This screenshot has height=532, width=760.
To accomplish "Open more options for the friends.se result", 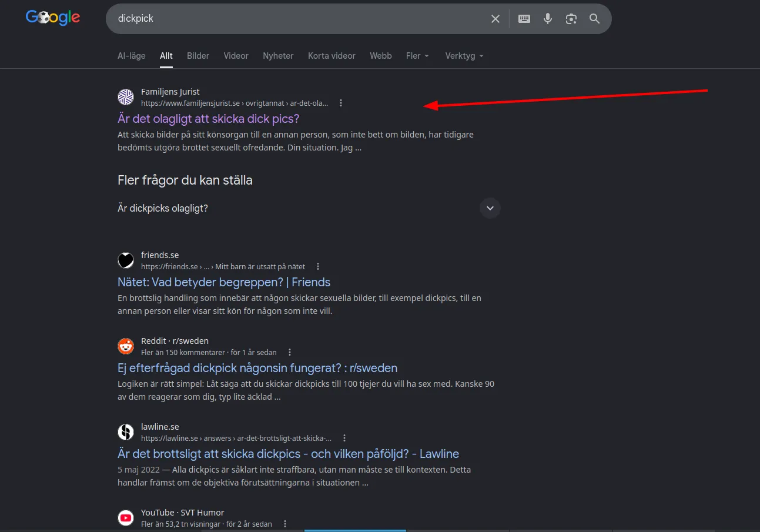I will (318, 266).
